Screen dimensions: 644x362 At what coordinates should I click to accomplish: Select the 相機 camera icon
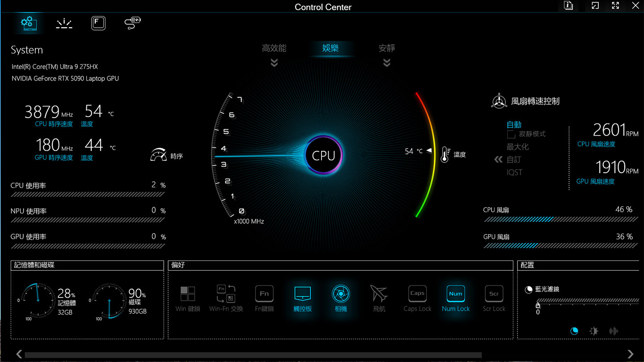341,294
